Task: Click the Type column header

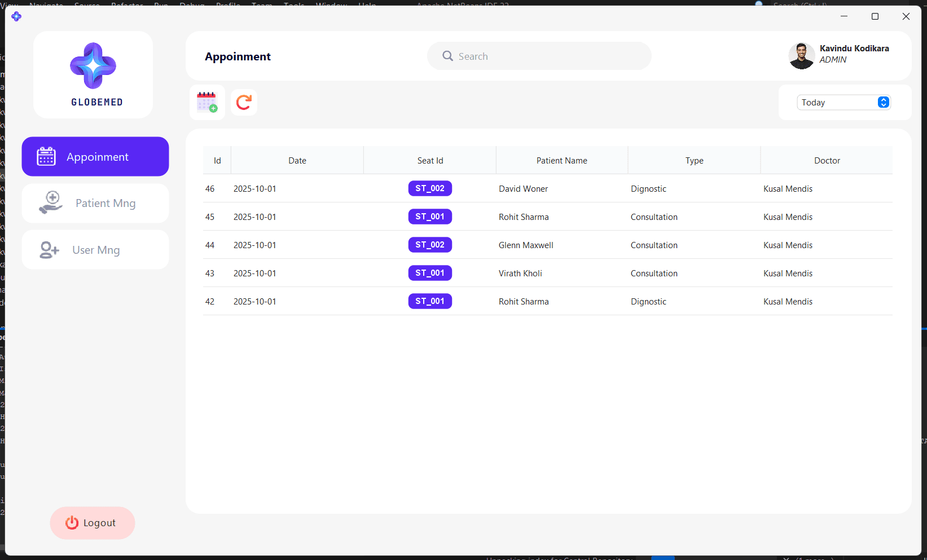Action: click(x=695, y=160)
